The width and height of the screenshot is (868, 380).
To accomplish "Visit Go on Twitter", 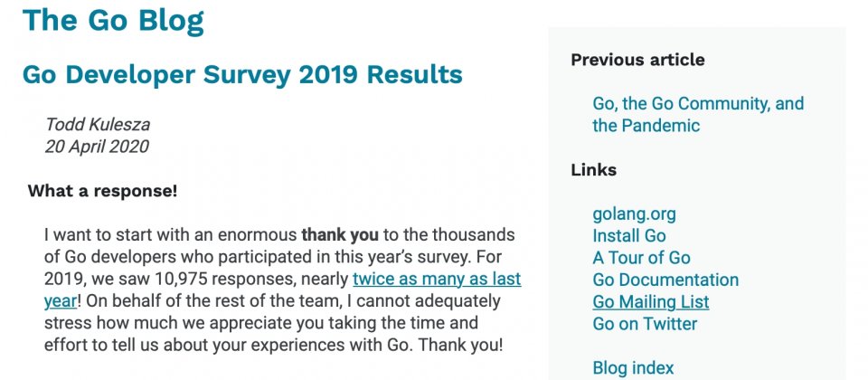I will 645,324.
